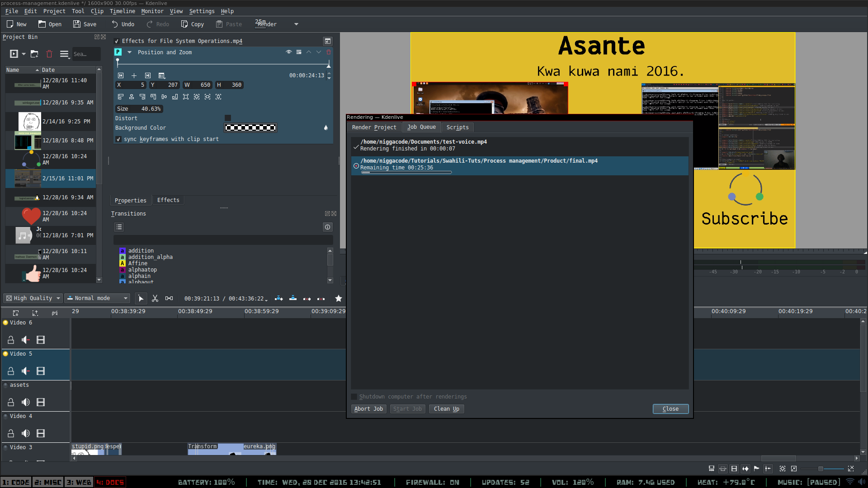This screenshot has height=488, width=868.
Task: Move Position and Zoom effect down
Action: (x=319, y=52)
